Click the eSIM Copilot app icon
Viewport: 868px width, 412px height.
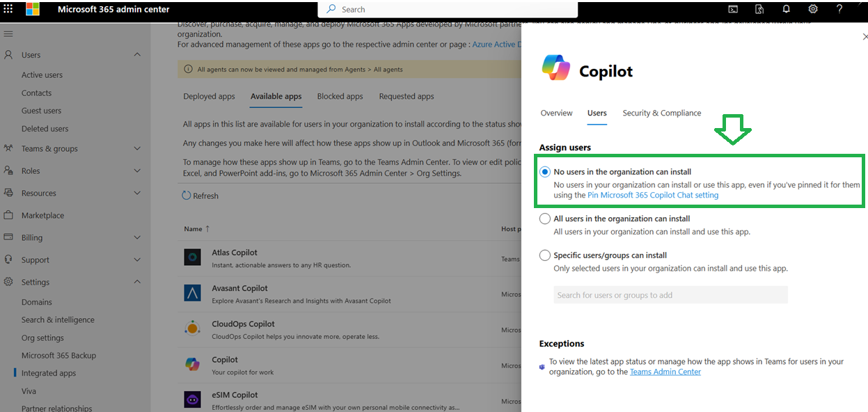tap(193, 399)
